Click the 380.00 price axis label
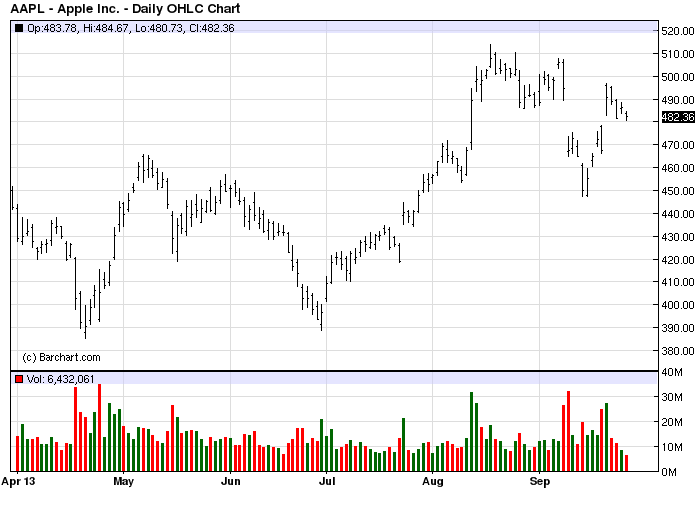The height and width of the screenshot is (512, 700). coord(678,351)
